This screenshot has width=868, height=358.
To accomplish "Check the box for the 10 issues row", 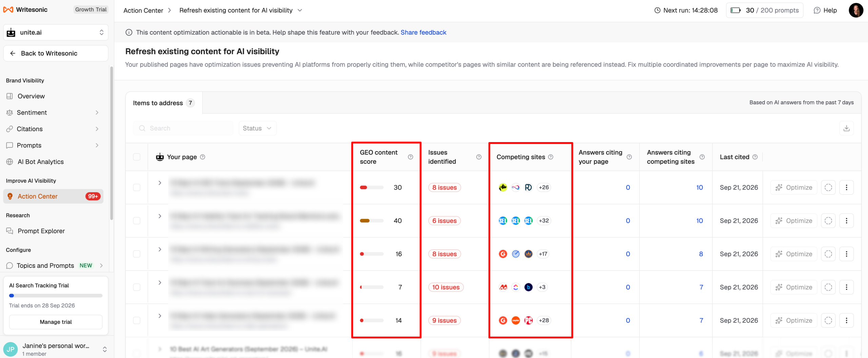I will pos(137,287).
